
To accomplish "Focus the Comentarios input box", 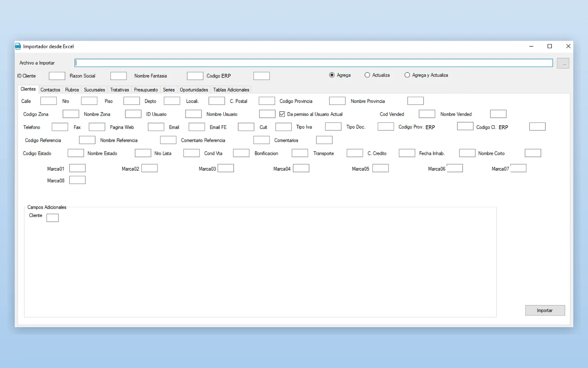I will coord(324,140).
